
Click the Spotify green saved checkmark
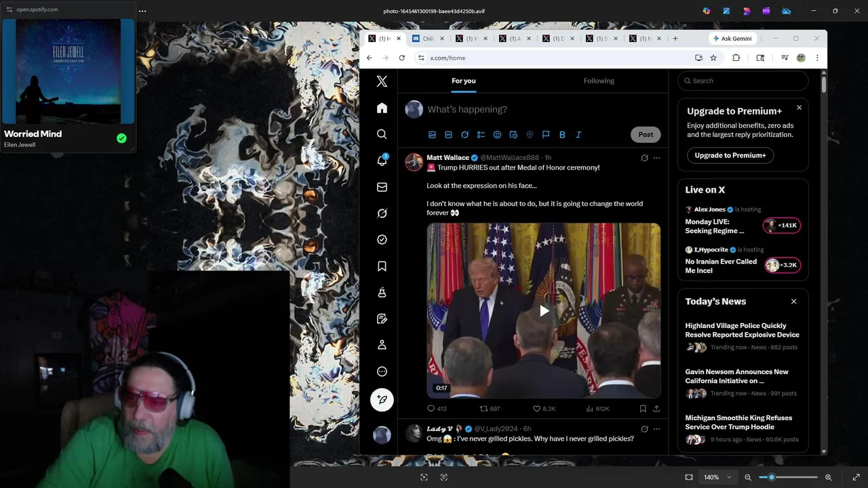(x=121, y=138)
